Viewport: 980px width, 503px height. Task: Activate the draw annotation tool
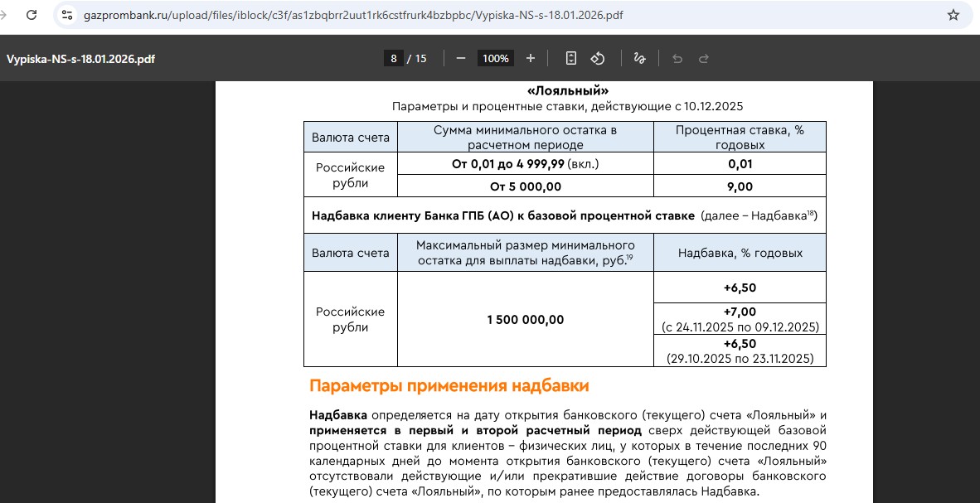639,58
